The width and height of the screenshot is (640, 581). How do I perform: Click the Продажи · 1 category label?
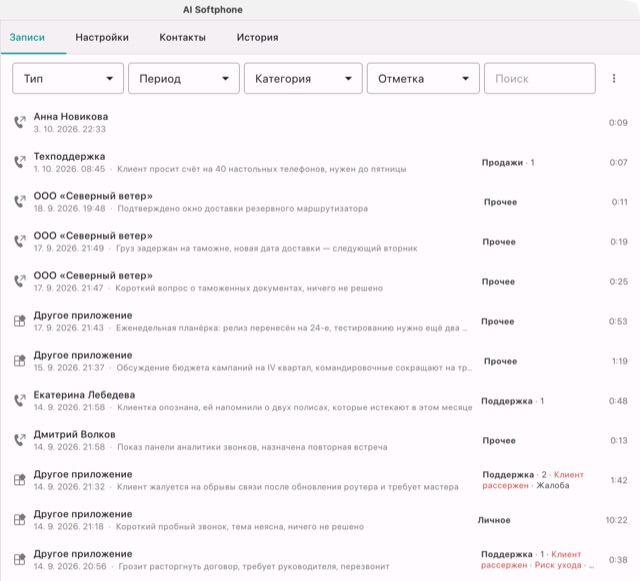point(508,163)
